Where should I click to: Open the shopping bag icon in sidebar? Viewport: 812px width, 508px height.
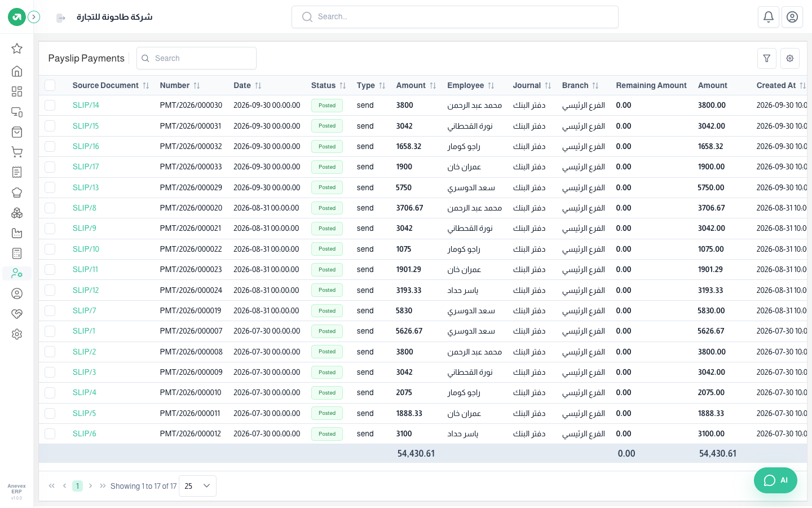click(17, 132)
